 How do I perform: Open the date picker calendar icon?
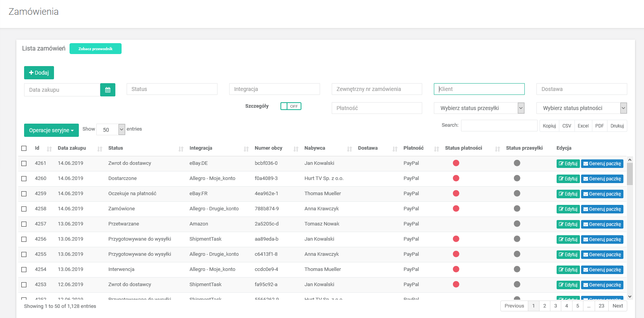pyautogui.click(x=108, y=90)
